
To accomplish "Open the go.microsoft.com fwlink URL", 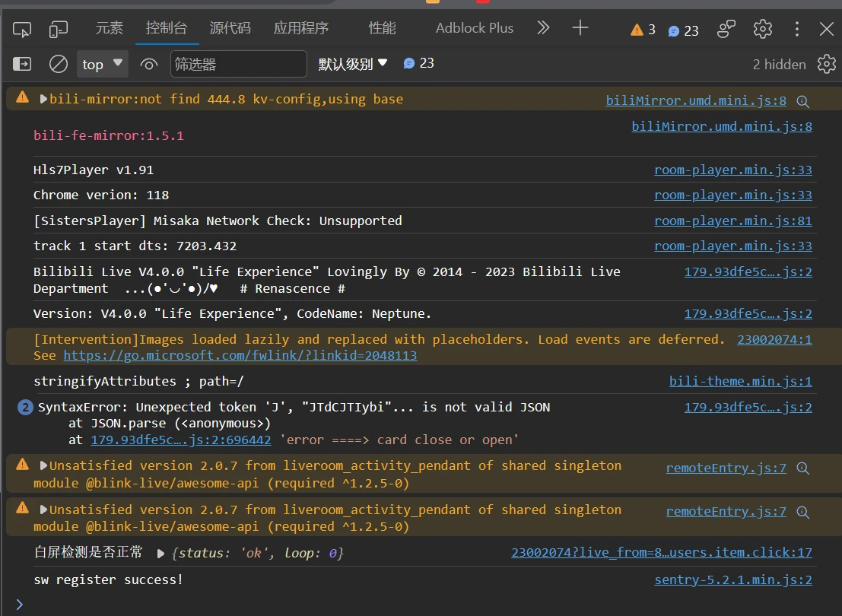I will coord(240,355).
